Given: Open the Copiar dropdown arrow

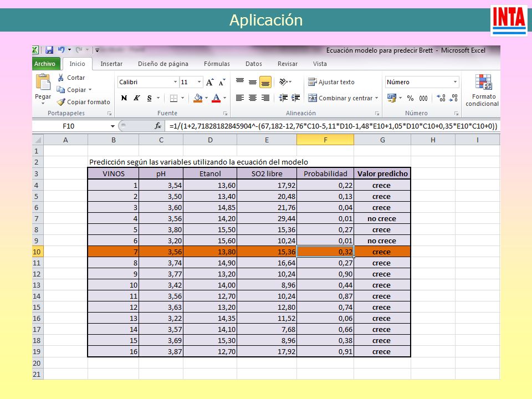Looking at the screenshot, I should (x=90, y=90).
